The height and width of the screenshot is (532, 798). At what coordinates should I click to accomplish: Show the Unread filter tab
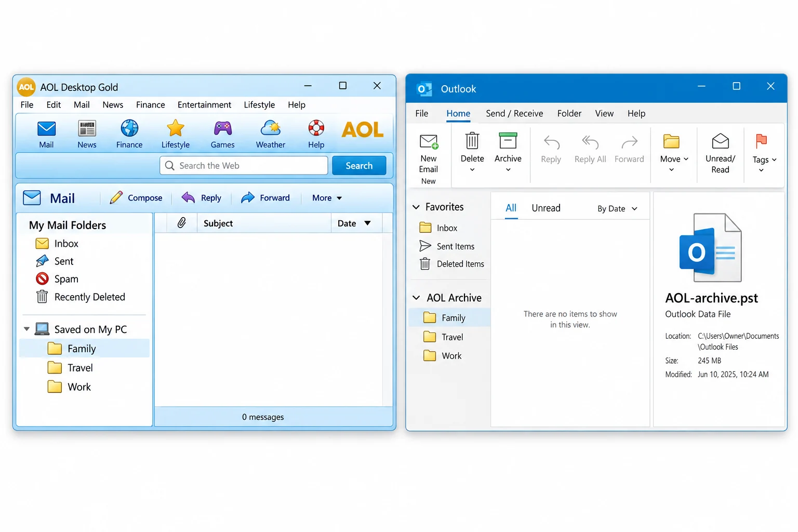click(x=546, y=208)
